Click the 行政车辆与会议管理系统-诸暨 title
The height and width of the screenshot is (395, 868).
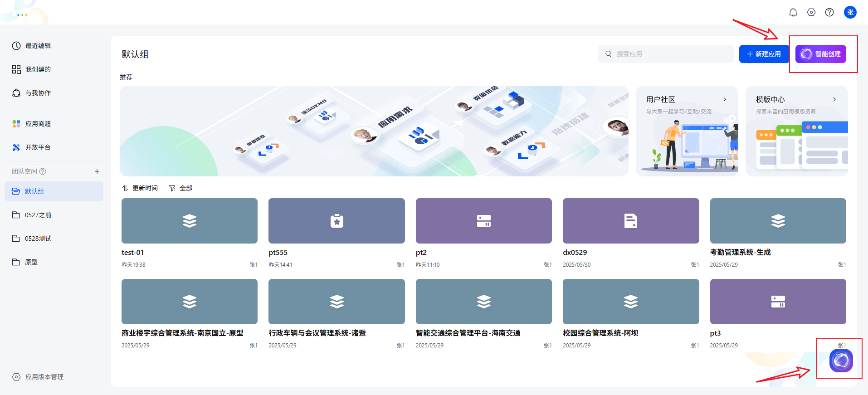[x=317, y=333]
